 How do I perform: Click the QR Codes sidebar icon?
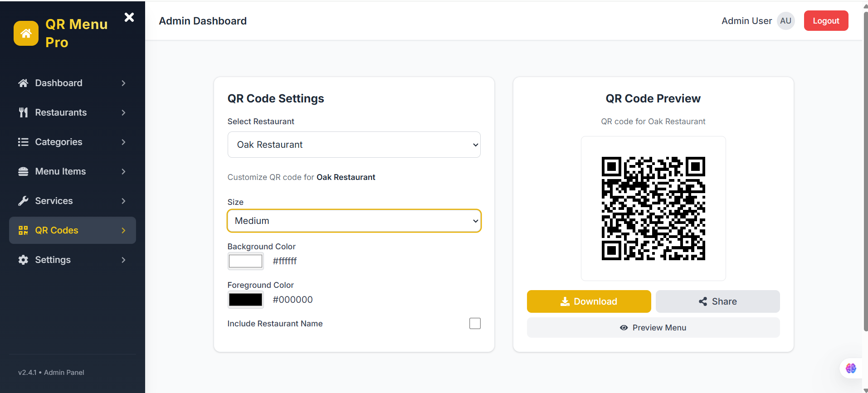[23, 230]
